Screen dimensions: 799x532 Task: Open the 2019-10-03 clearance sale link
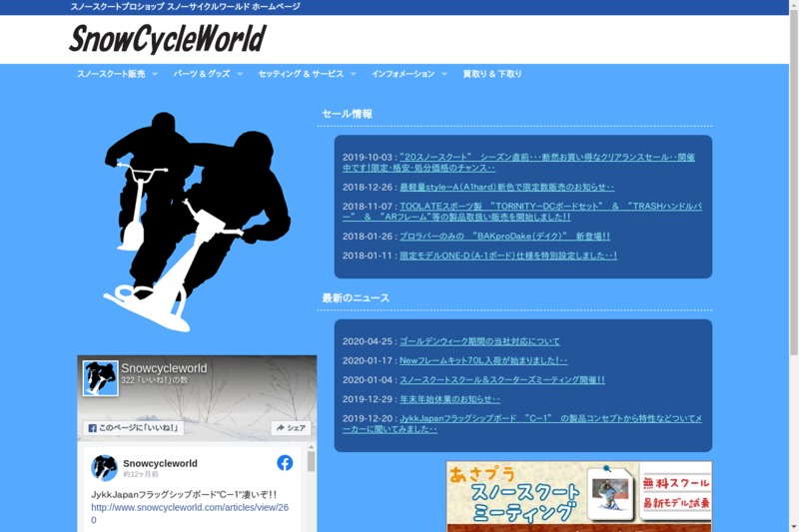click(518, 163)
